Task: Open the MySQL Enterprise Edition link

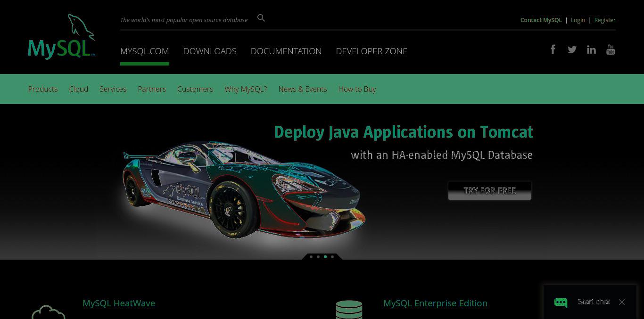Action: pos(435,303)
